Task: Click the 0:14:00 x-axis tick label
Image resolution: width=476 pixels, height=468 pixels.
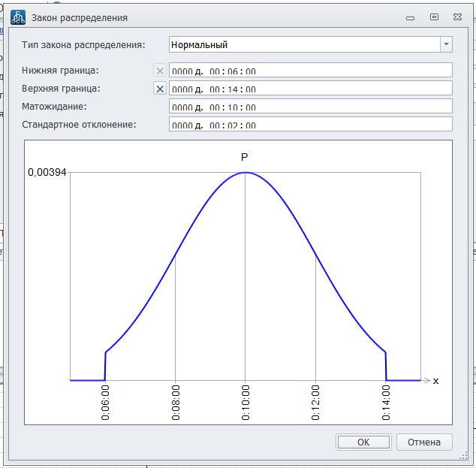Action: click(386, 402)
